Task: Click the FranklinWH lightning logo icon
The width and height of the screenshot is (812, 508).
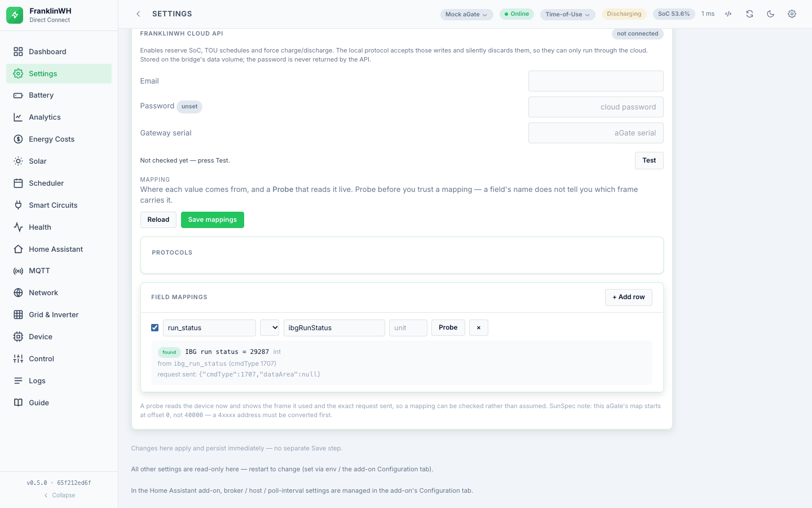Action: tap(15, 15)
